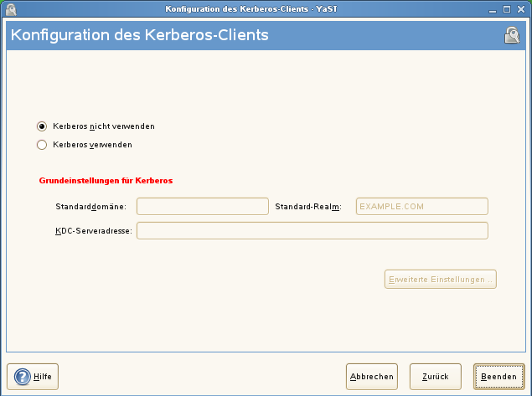Click the Kerberos lock icon in header
This screenshot has height=396, width=532.
click(512, 35)
